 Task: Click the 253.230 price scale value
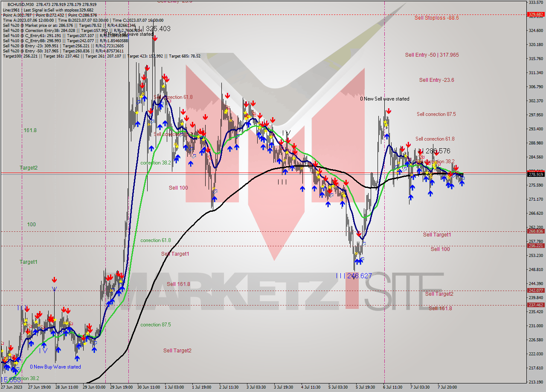coord(536,256)
